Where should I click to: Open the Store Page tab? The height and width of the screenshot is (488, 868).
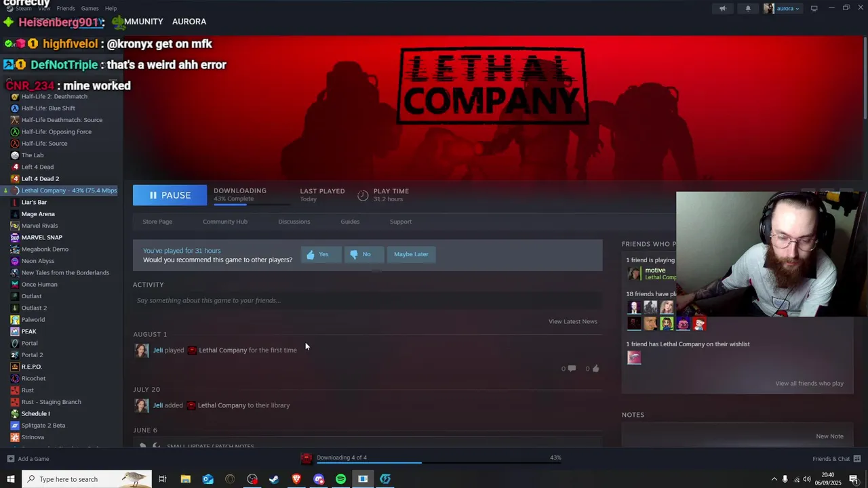(157, 222)
